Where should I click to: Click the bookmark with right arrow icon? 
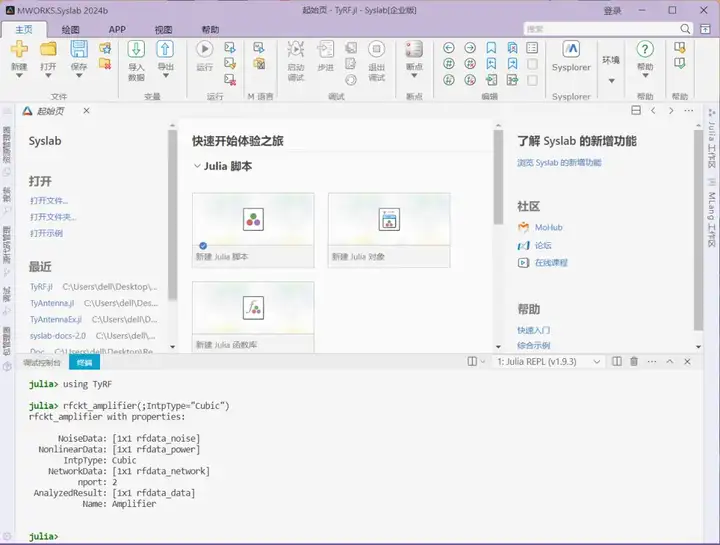(512, 64)
